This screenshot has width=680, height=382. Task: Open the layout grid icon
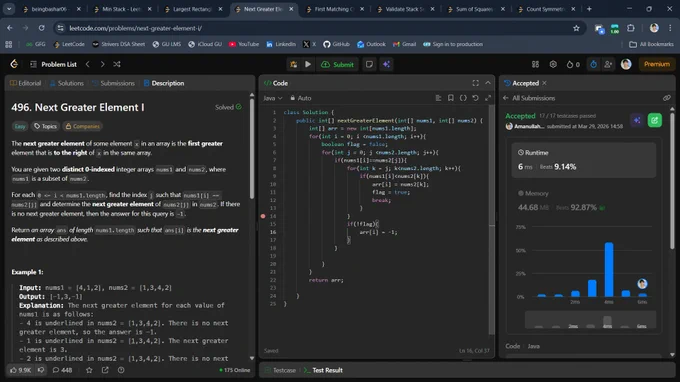click(x=536, y=64)
